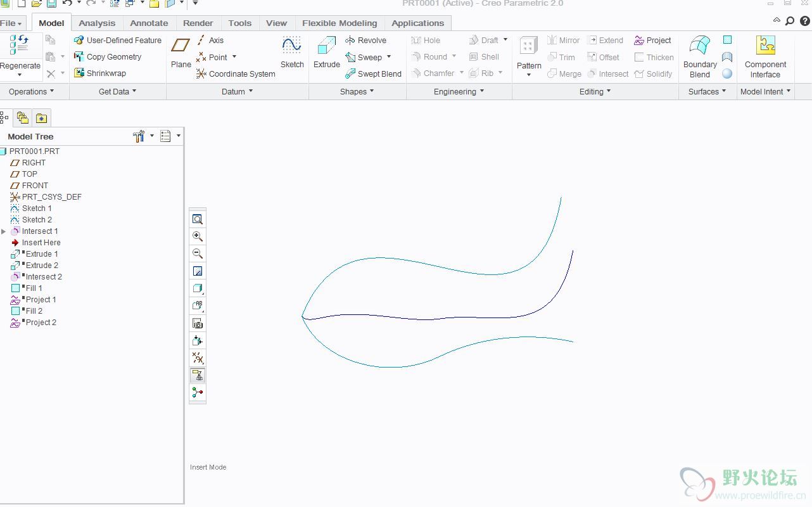Image resolution: width=812 pixels, height=507 pixels.
Task: Select the Coordinate System tool
Action: coord(236,74)
